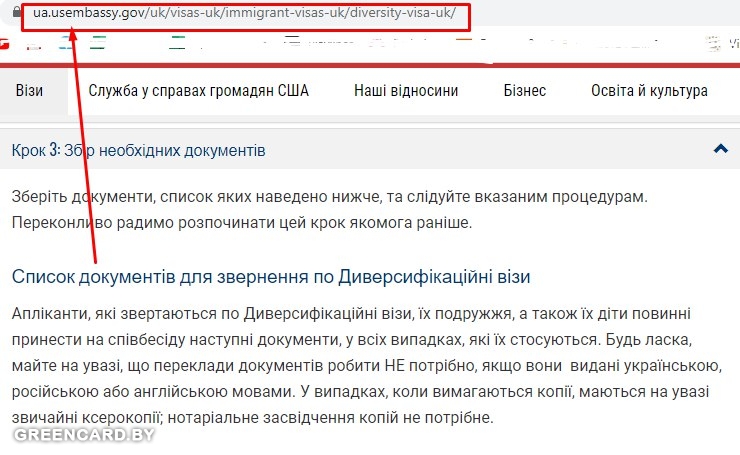Open the blue bookmark icon in bookmarks bar

click(x=65, y=42)
